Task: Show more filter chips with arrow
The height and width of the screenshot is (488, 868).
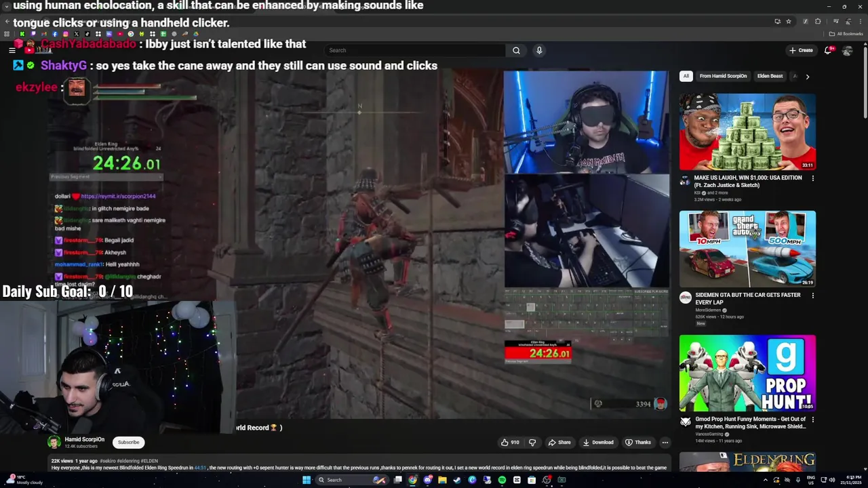Action: coord(807,77)
